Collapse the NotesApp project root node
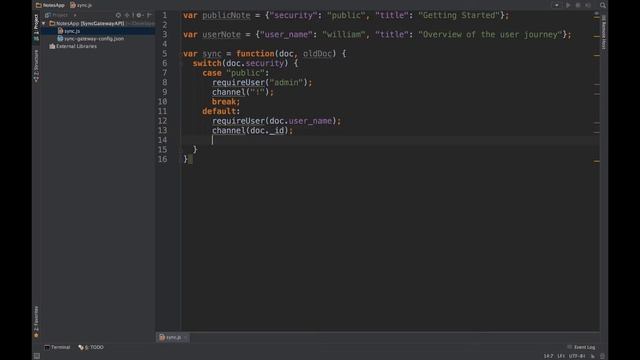640x360 pixels. 44,24
